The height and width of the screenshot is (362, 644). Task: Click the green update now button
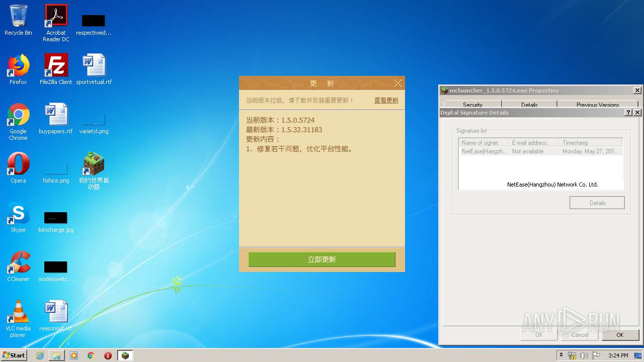322,259
